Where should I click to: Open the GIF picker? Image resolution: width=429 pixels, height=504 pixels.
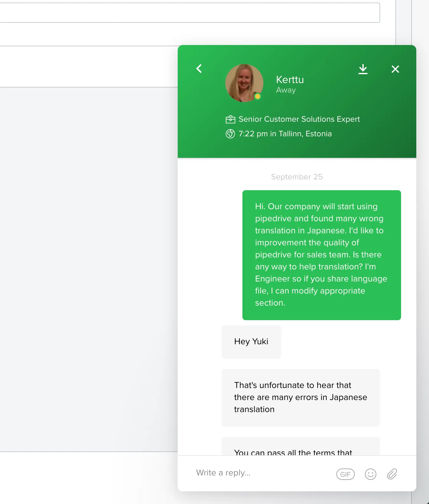(345, 474)
